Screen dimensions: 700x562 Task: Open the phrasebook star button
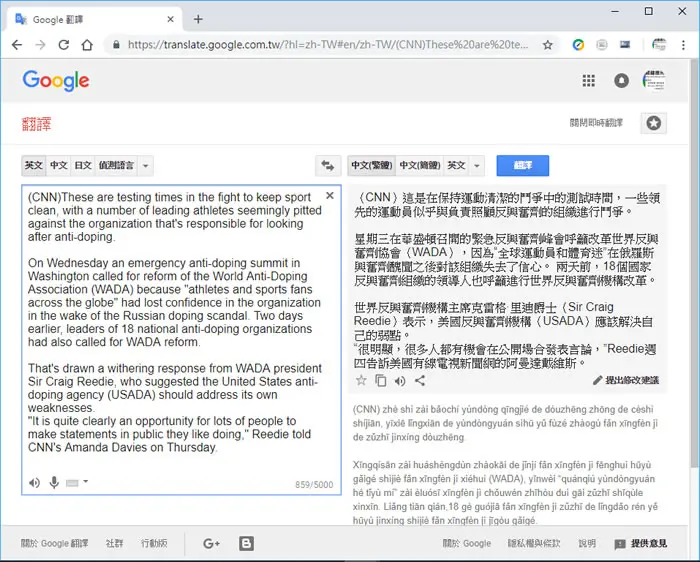tap(654, 123)
